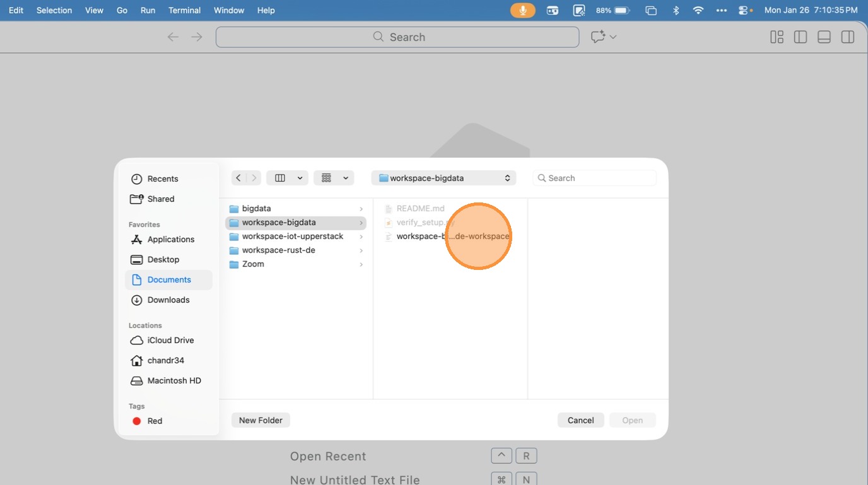Open the Selection menu
Image resolution: width=868 pixels, height=485 pixels.
click(x=54, y=10)
